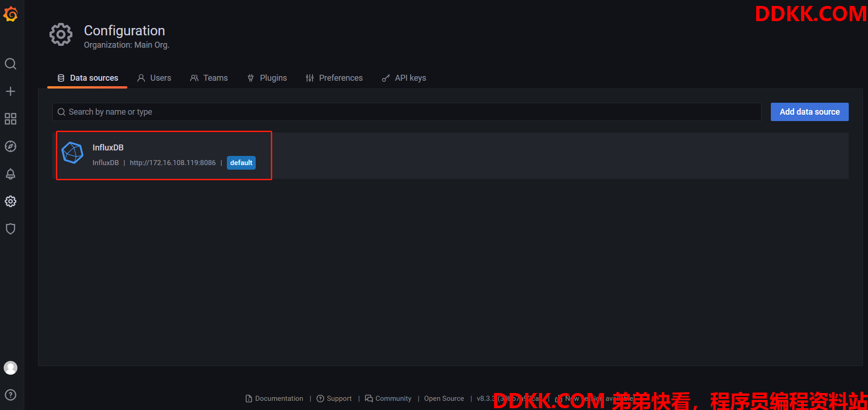Screen dimensions: 868x410
Task: Switch to the Teams tab
Action: tap(209, 78)
